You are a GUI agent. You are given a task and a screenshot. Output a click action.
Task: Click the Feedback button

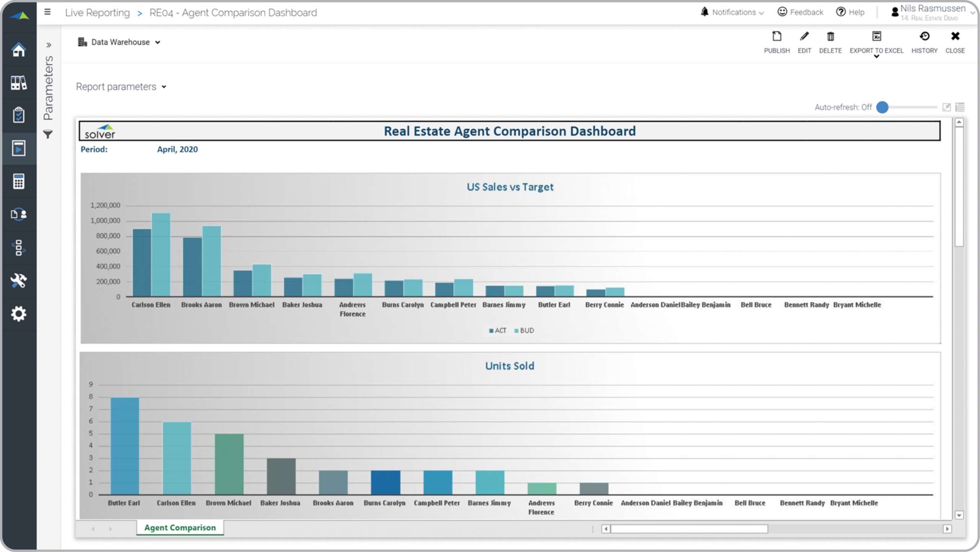point(800,12)
